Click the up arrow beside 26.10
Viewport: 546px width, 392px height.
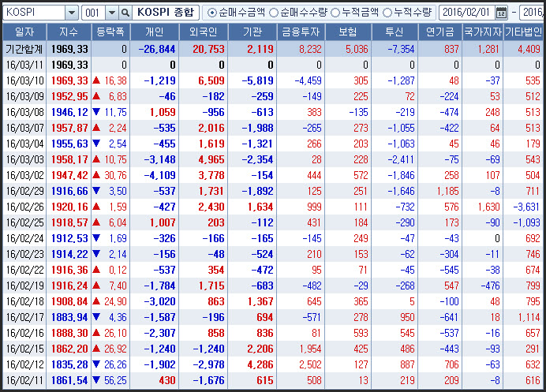pos(96,333)
